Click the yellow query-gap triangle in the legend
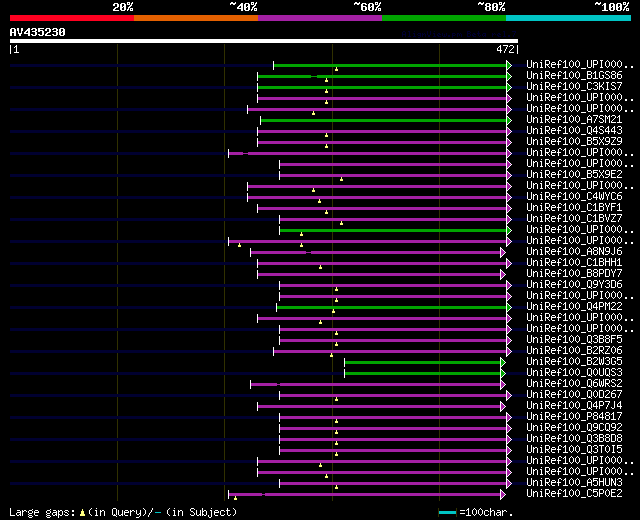The height and width of the screenshot is (520, 640). click(x=82, y=513)
